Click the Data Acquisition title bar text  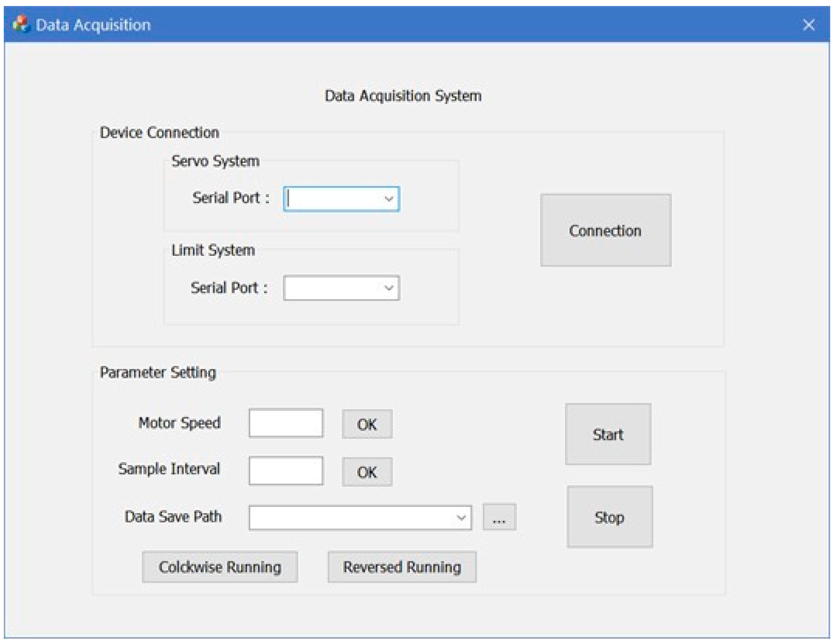click(x=93, y=25)
